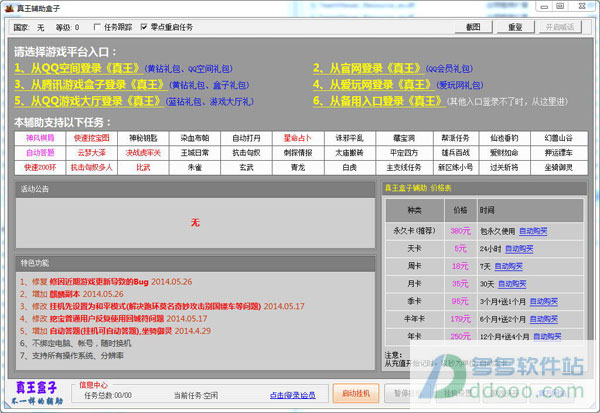Image resolution: width=600 pixels, height=413 pixels.
Task: Uncheck the 零点重启任务 checkbox
Action: (x=143, y=27)
